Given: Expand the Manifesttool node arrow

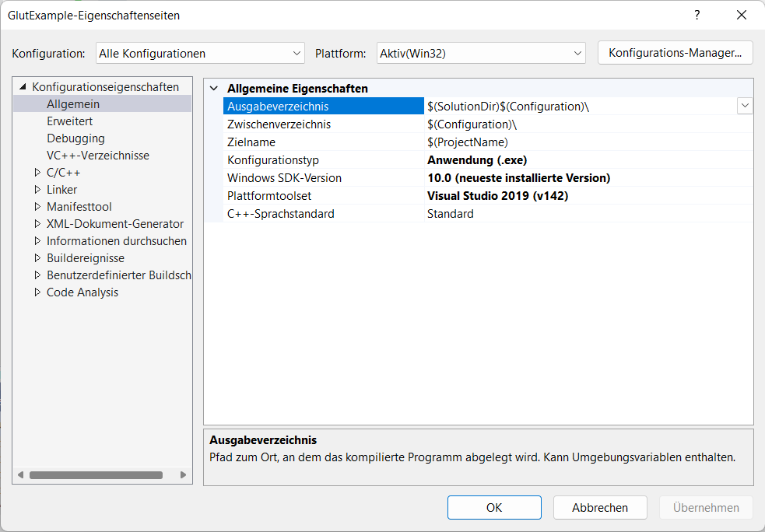Looking at the screenshot, I should click(37, 206).
